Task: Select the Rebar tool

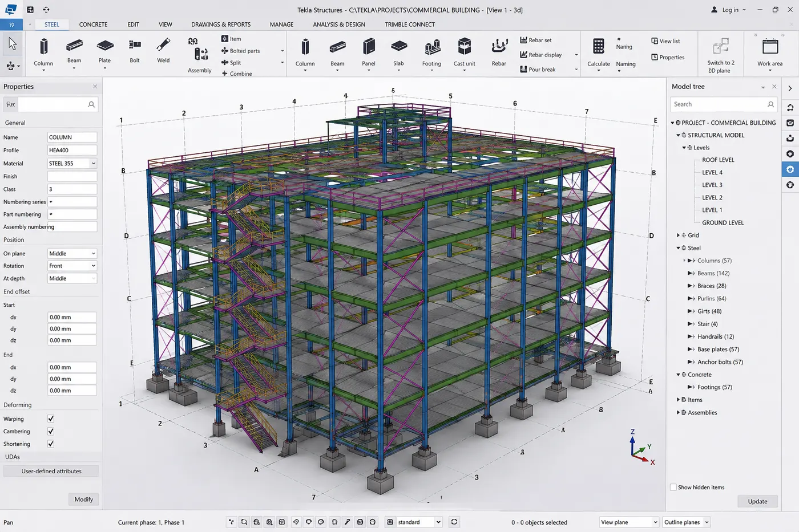Action: 499,52
